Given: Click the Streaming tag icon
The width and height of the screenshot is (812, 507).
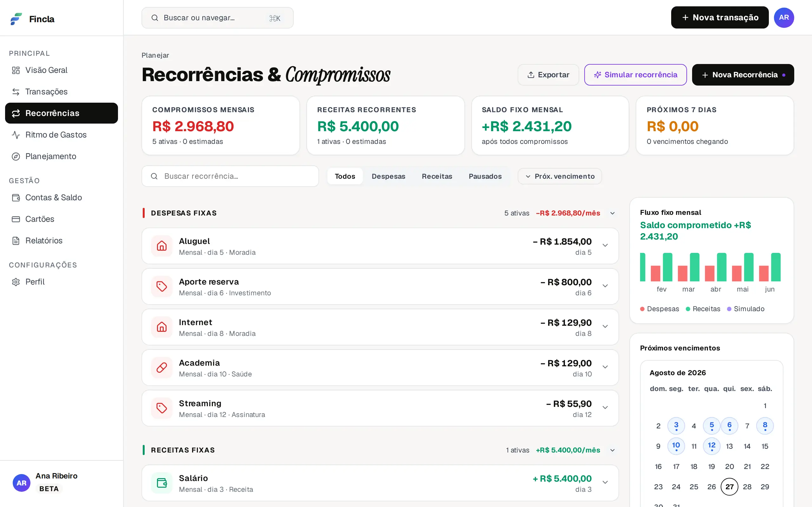Looking at the screenshot, I should [162, 408].
